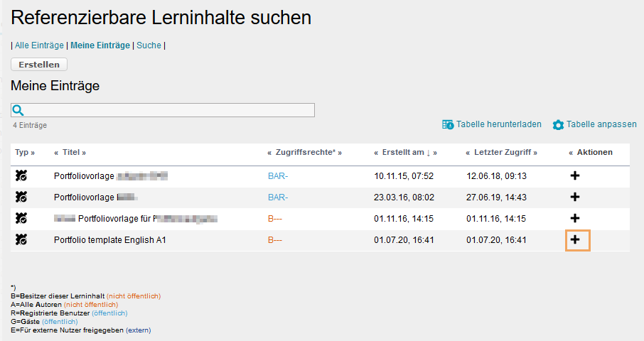Open Alle Einträge tab
The image size is (644, 341).
point(39,45)
